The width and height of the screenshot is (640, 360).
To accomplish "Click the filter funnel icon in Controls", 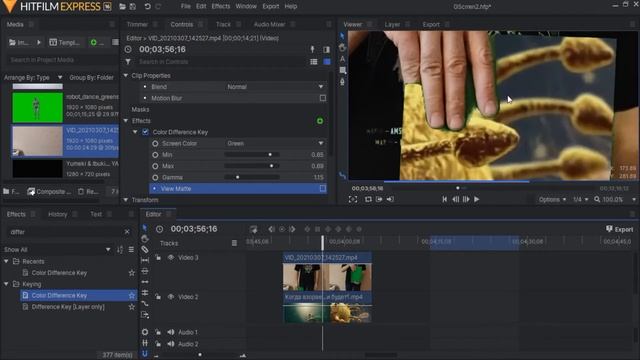I will click(128, 62).
